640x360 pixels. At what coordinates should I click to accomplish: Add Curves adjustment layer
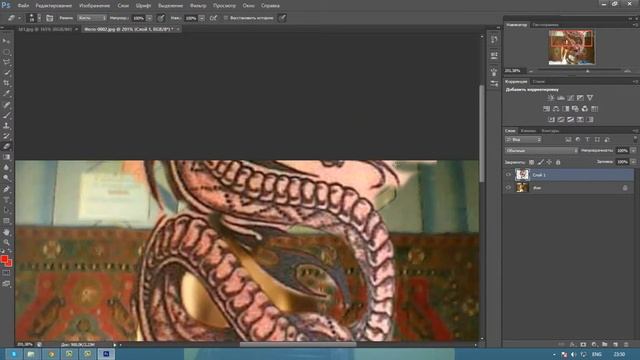tap(571, 98)
